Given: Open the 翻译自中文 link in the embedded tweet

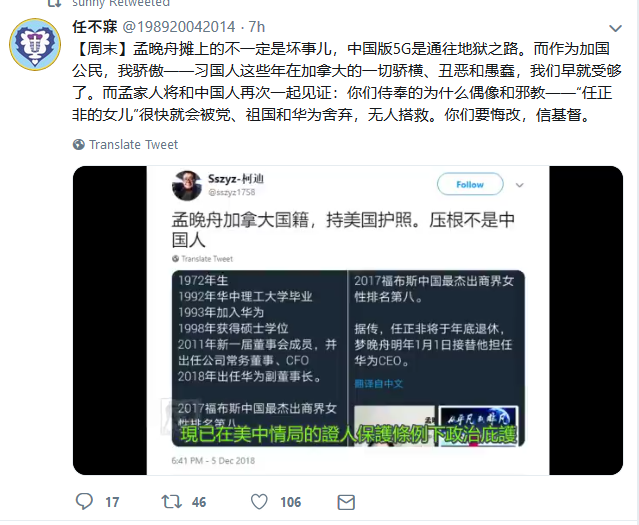Looking at the screenshot, I should 379,384.
